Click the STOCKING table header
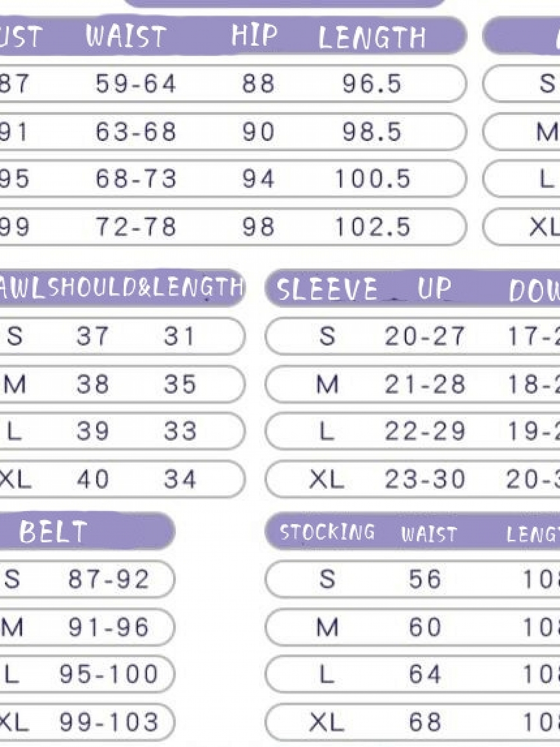 (327, 532)
